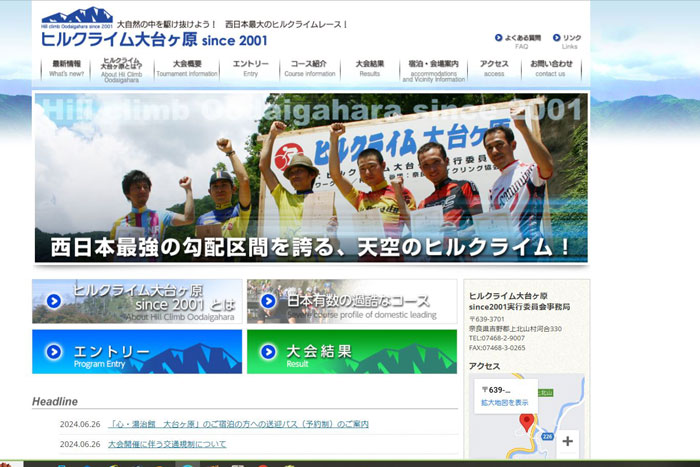Click arrow icon on About Hill Climb banner
The image size is (700, 467).
(53, 300)
